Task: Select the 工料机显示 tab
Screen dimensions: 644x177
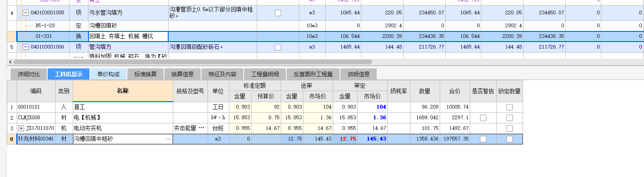Action: coord(69,74)
